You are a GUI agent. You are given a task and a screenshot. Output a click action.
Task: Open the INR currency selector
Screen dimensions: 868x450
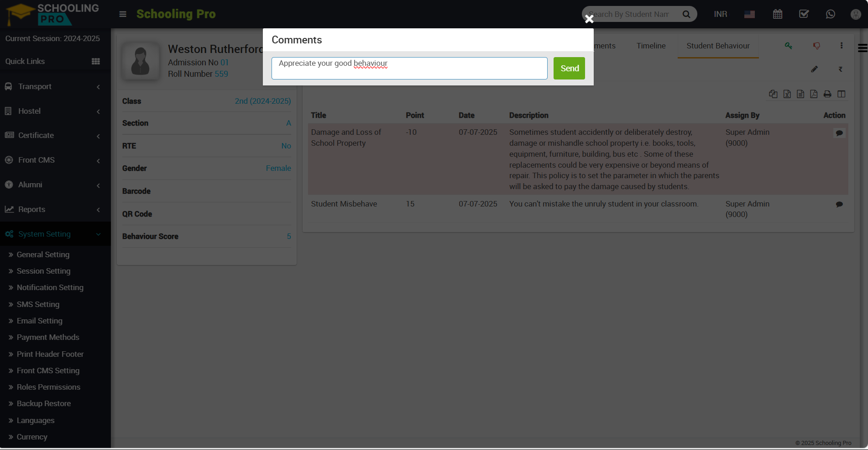coord(721,14)
